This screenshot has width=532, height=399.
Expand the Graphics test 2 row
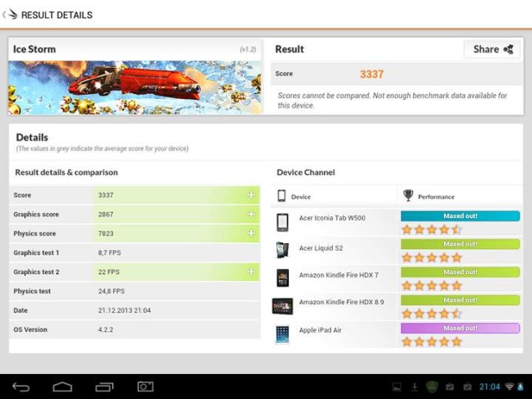point(251,272)
